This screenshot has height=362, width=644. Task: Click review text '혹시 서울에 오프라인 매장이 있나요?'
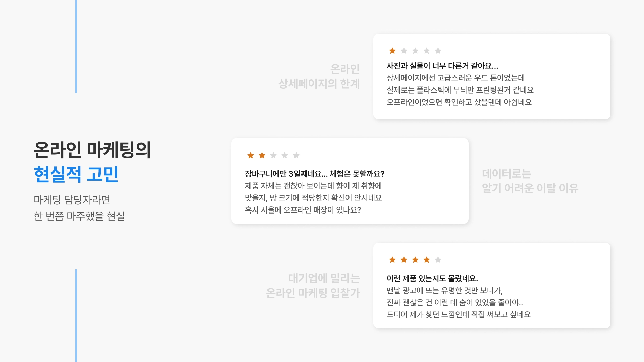303,210
